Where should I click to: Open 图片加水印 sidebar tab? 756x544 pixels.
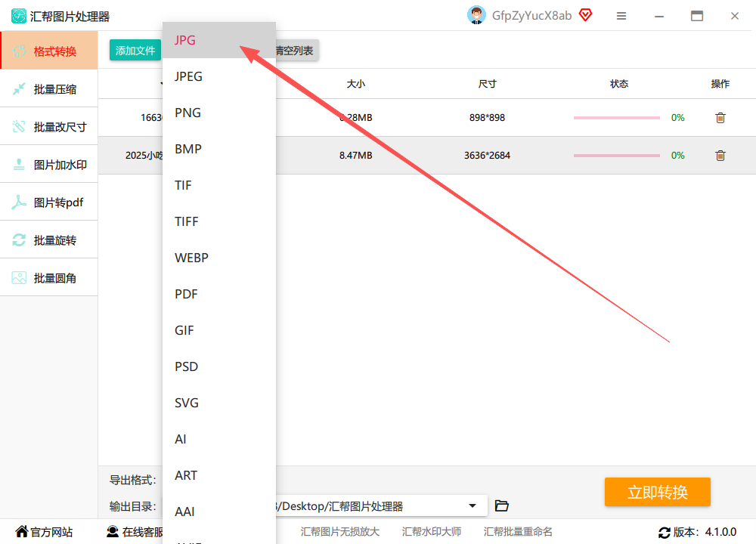coord(48,164)
